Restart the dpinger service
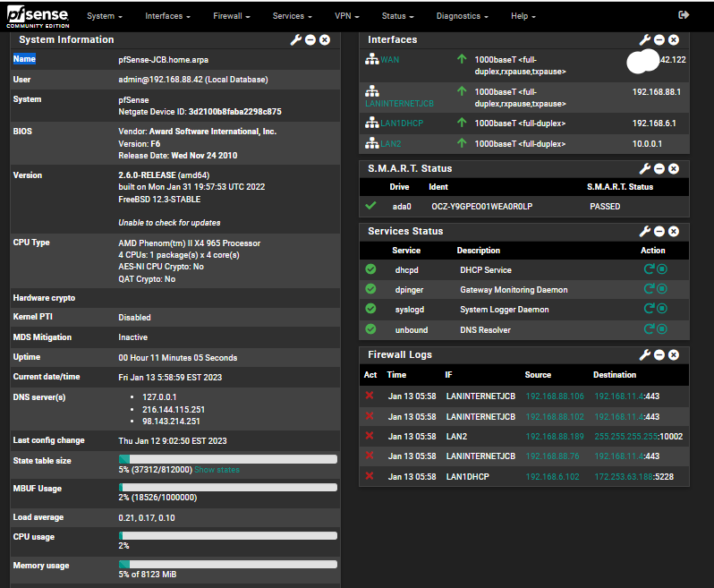The width and height of the screenshot is (714, 588). [x=649, y=289]
